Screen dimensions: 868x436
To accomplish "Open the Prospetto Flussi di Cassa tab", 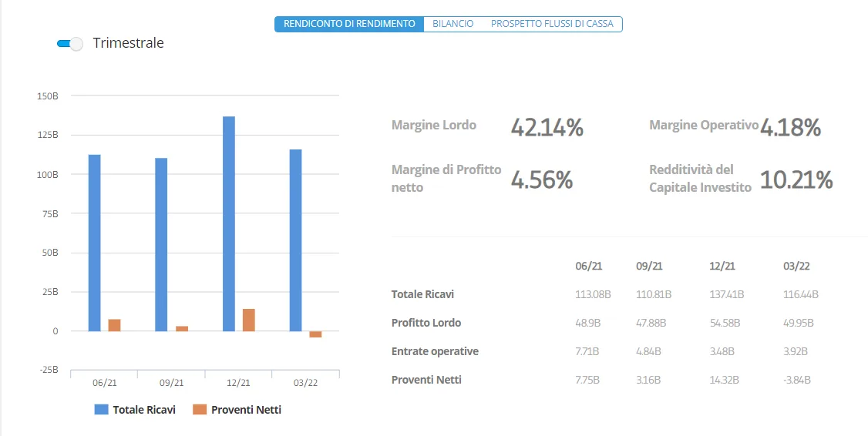I will 552,24.
